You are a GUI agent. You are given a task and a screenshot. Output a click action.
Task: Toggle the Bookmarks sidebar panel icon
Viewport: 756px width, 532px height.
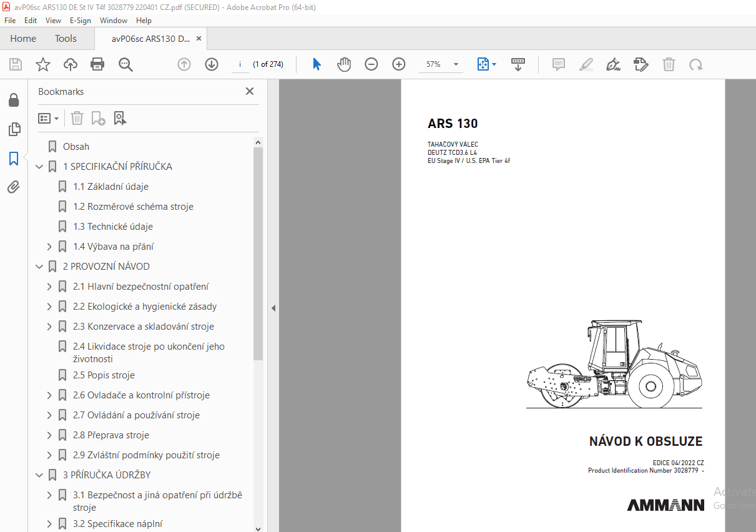[14, 159]
